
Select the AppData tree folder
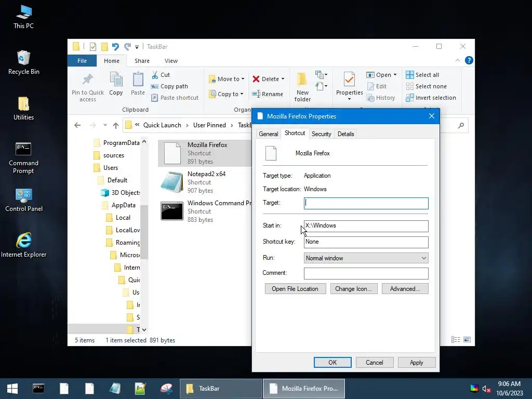(119, 205)
